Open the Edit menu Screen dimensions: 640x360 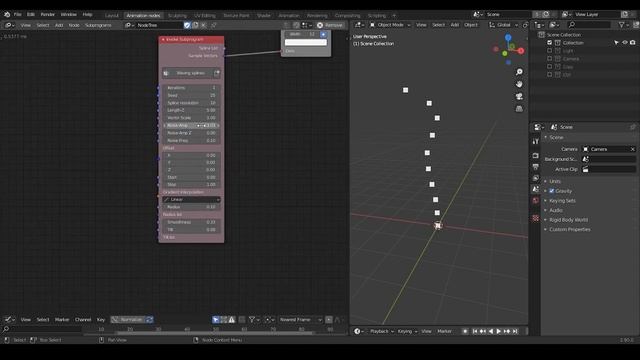coord(31,14)
